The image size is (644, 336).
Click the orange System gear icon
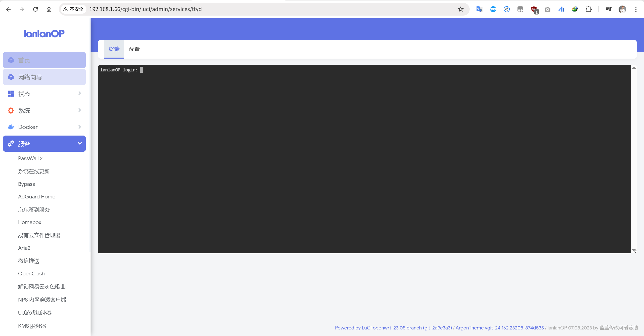(11, 110)
